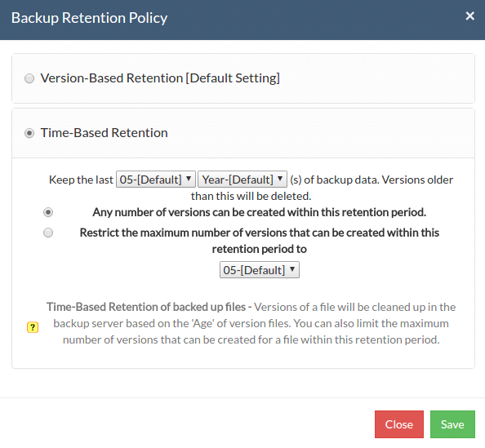Enable the 'Restrict the maximum number' radio option
This screenshot has height=448, width=485.
pos(48,233)
